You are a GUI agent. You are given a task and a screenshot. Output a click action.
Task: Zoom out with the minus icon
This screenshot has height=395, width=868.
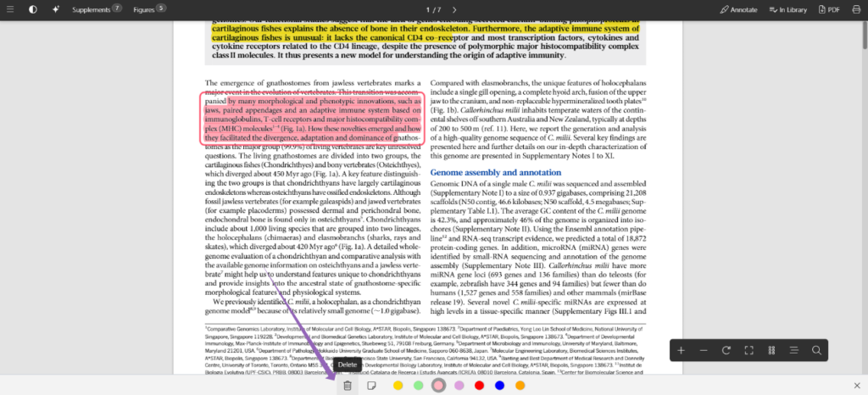coord(704,350)
